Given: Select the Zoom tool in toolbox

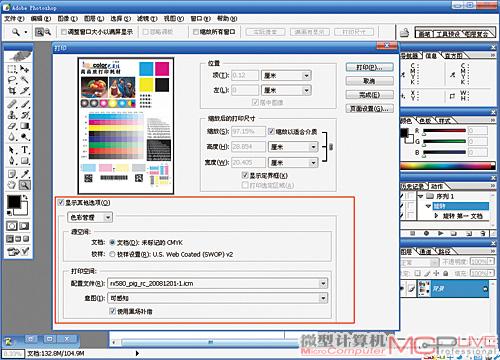Looking at the screenshot, I should click(x=25, y=185).
